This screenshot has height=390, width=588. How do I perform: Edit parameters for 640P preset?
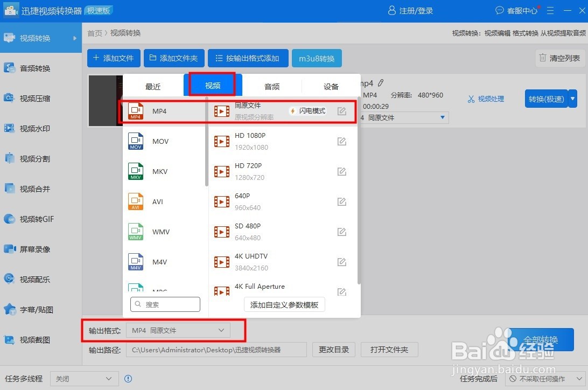coord(341,202)
